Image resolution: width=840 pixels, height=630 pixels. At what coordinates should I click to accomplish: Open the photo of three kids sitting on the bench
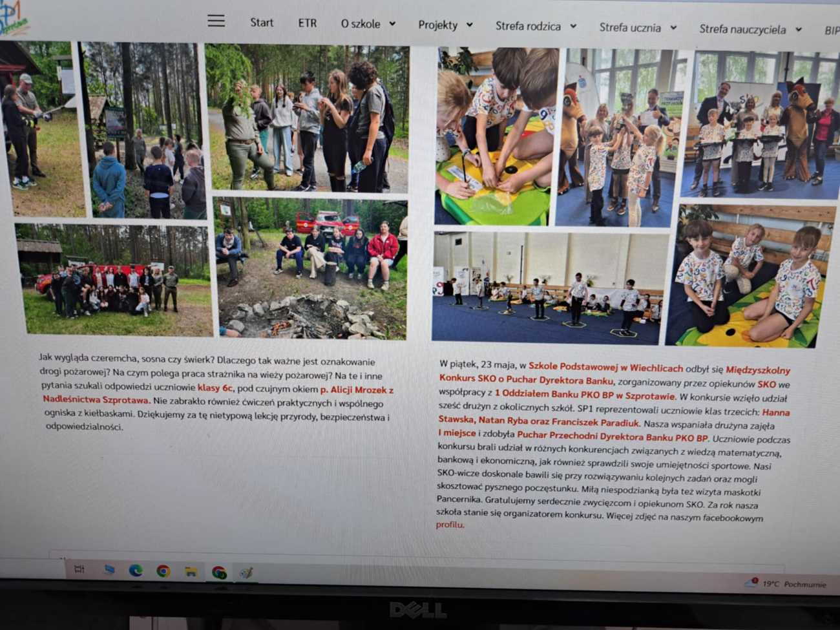(x=750, y=276)
